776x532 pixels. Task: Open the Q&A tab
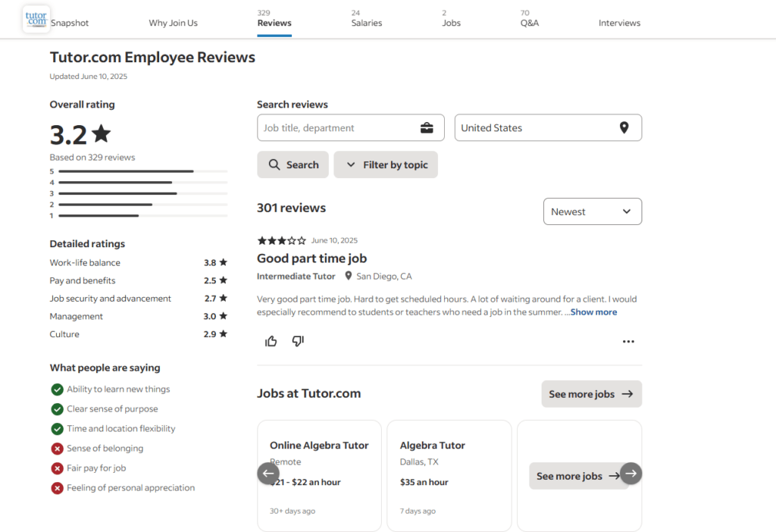[529, 23]
